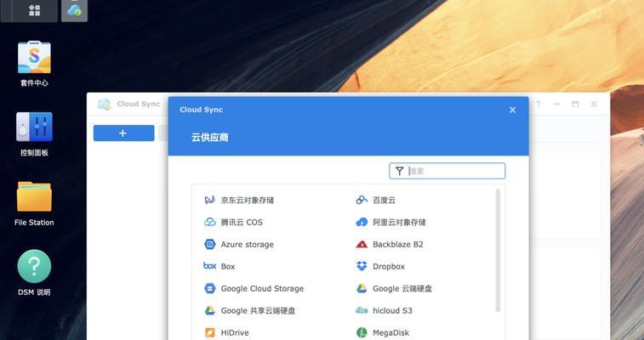The image size is (644, 340).
Task: Choose the Backblaze B2 text entry
Action: [398, 245]
